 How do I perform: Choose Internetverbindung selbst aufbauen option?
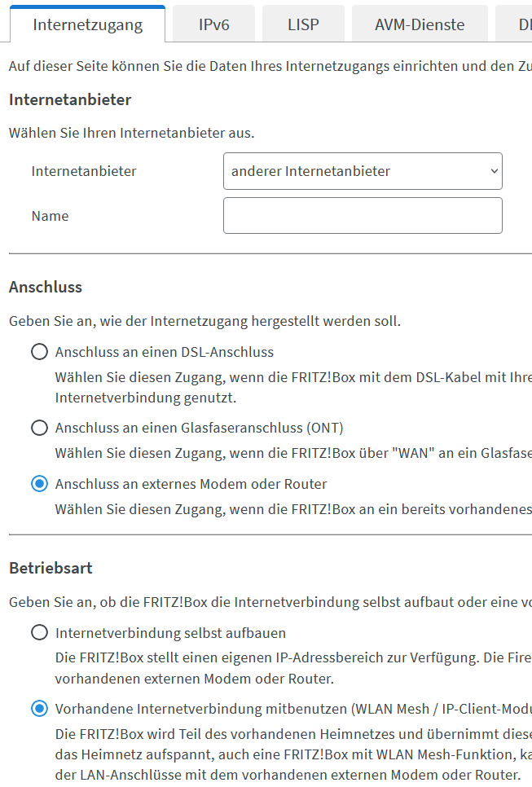pyautogui.click(x=40, y=632)
